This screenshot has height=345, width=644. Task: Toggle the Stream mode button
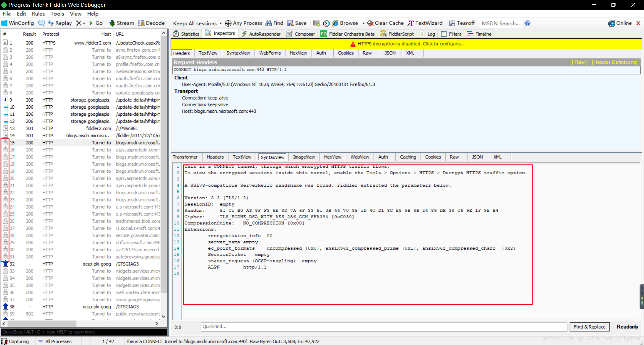(x=122, y=23)
